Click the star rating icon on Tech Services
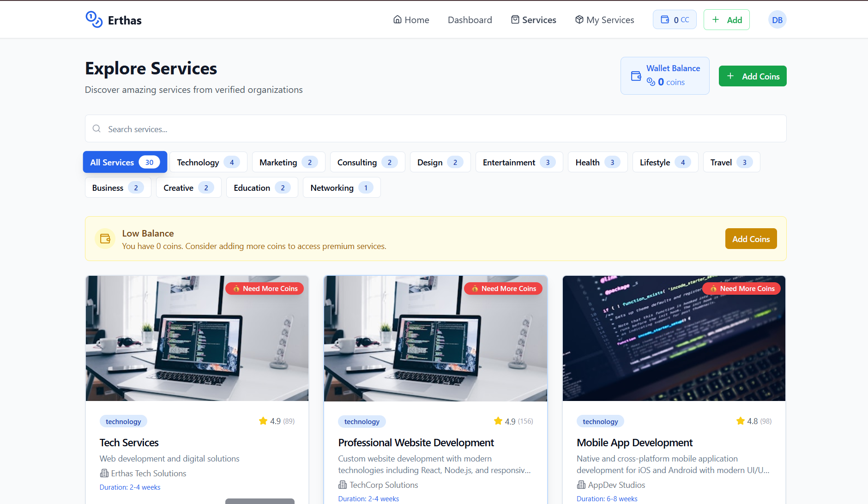This screenshot has height=504, width=868. [x=263, y=421]
